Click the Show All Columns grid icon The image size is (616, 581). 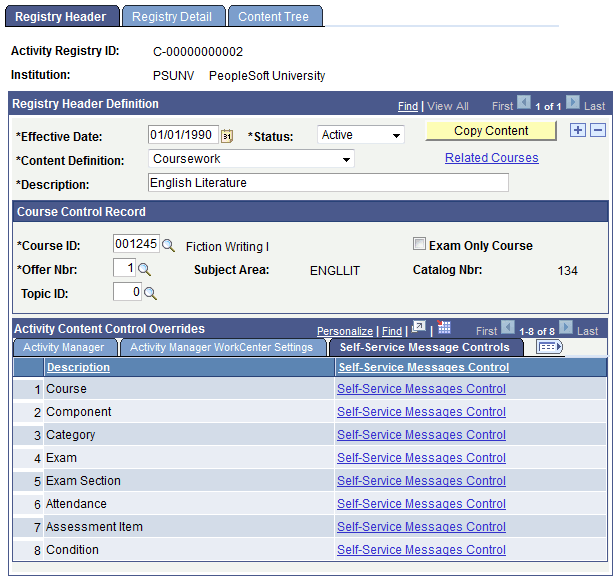point(549,347)
